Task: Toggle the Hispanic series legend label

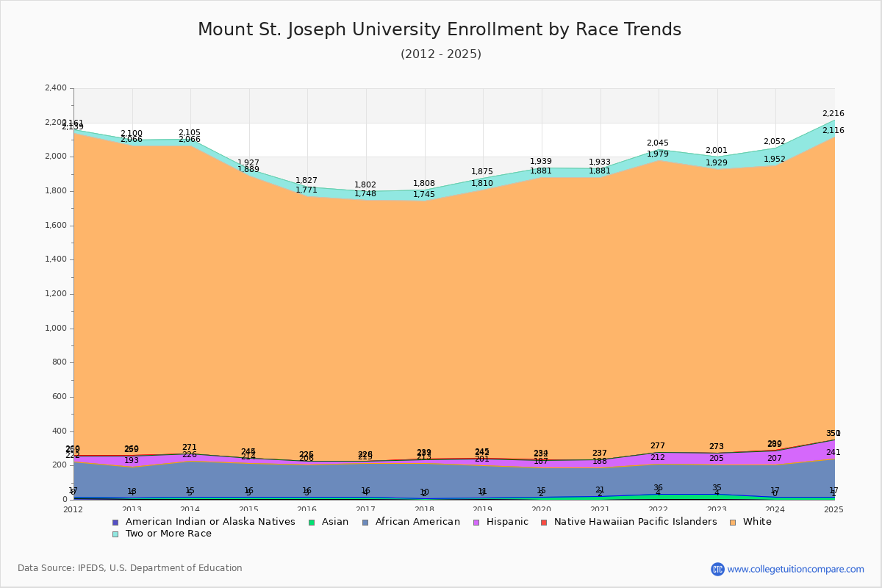Action: pos(506,522)
